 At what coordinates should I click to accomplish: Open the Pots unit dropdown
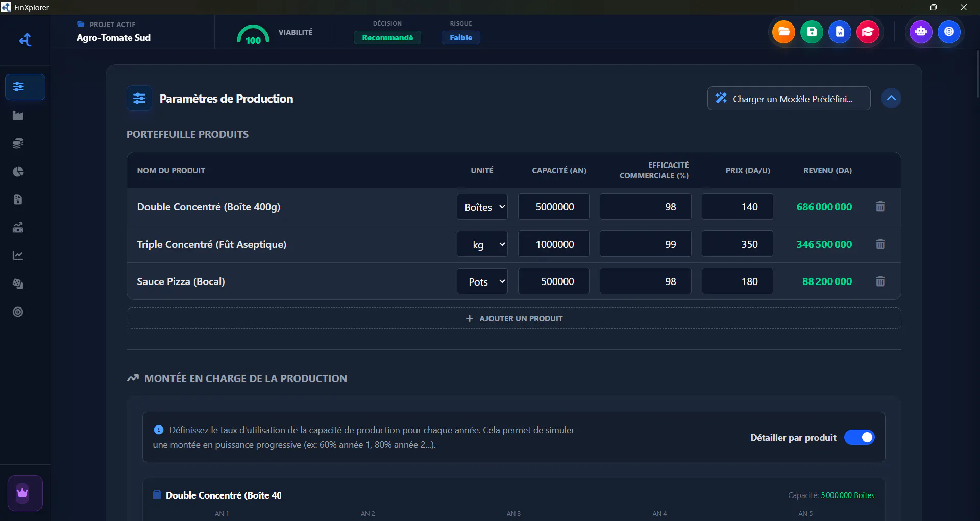(x=482, y=281)
